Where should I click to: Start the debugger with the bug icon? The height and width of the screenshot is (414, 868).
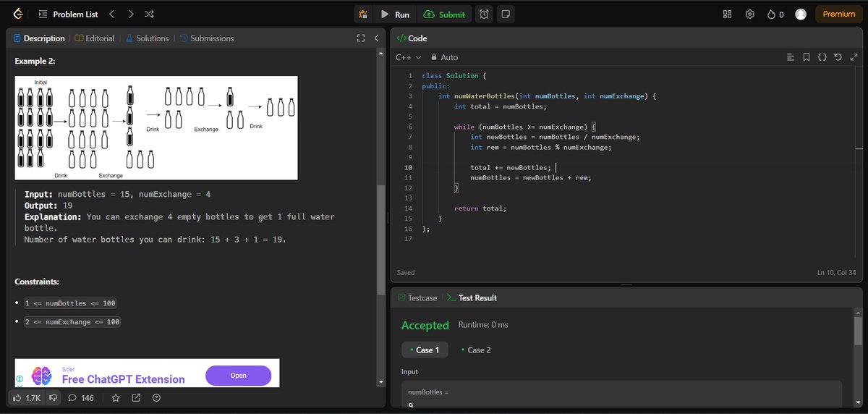tap(362, 14)
